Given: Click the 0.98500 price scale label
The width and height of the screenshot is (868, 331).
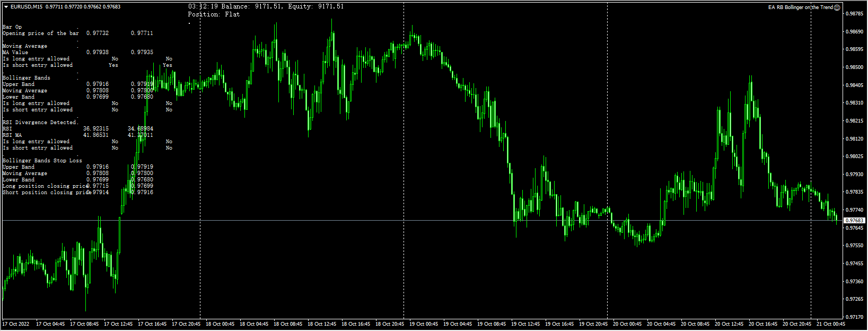Looking at the screenshot, I should [854, 67].
